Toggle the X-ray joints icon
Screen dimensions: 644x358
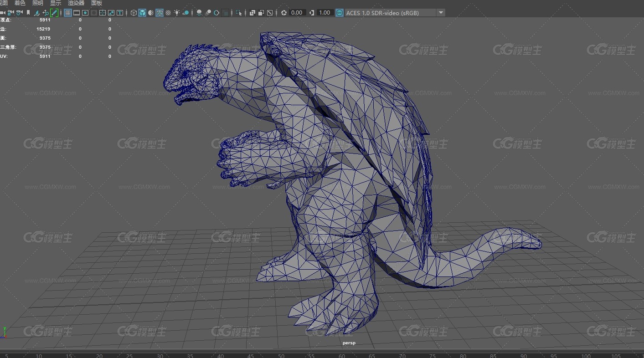[x=270, y=13]
